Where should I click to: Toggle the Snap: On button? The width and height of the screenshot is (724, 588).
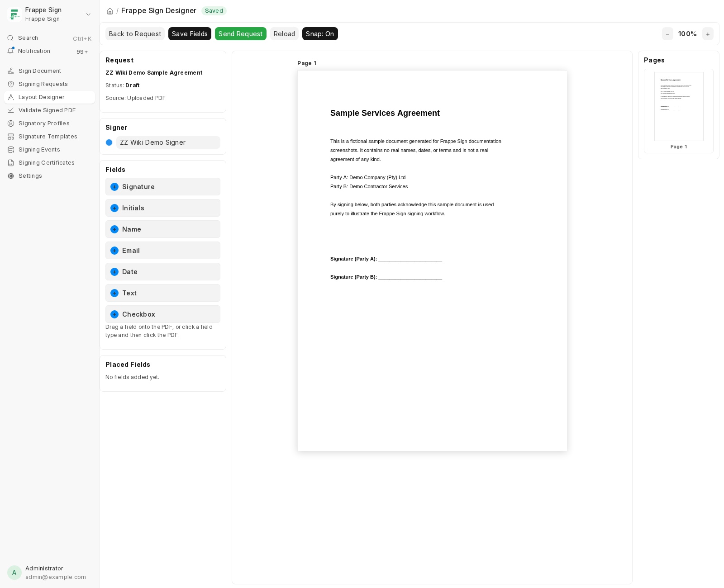tap(320, 34)
